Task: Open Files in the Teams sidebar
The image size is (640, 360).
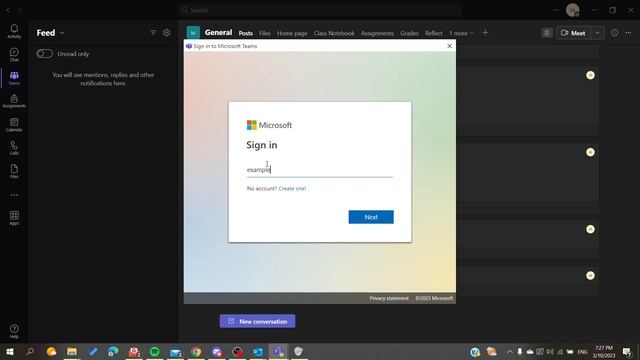Action: pos(14,171)
